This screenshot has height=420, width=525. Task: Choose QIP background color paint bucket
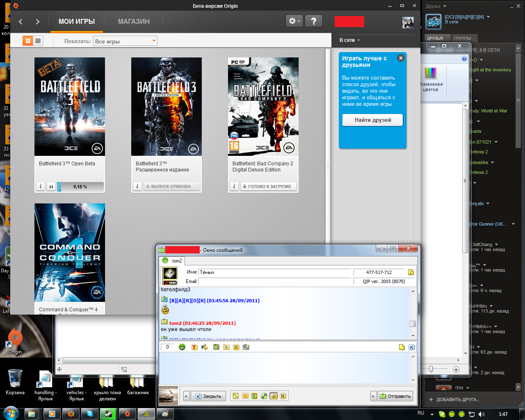pos(204,347)
